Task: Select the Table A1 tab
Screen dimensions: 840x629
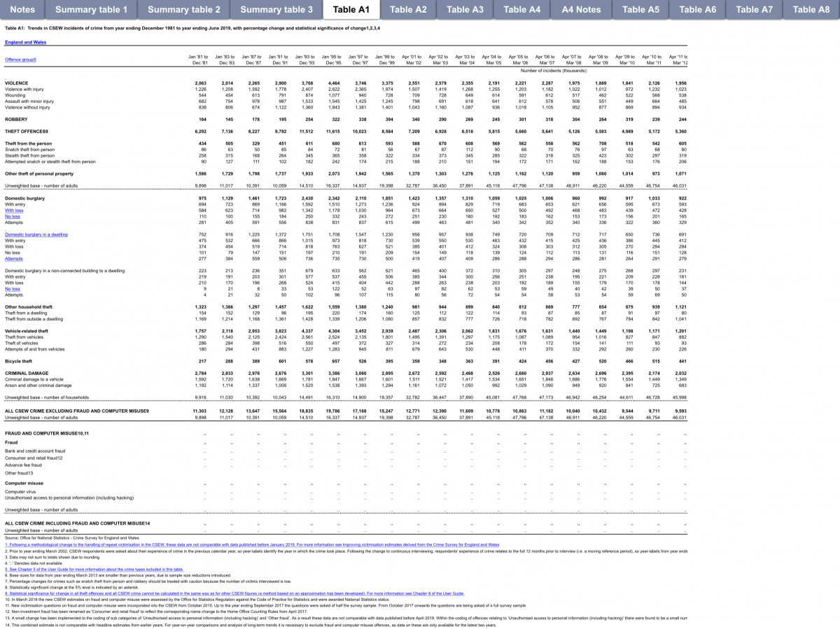Action: [351, 10]
